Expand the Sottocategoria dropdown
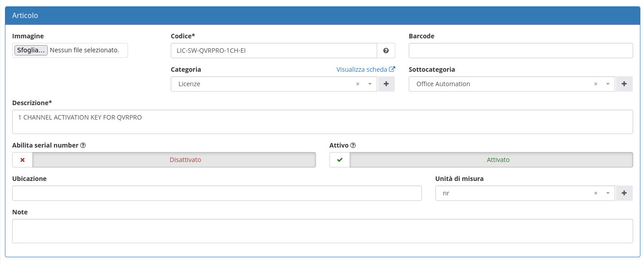The height and width of the screenshot is (264, 644). tap(505, 84)
